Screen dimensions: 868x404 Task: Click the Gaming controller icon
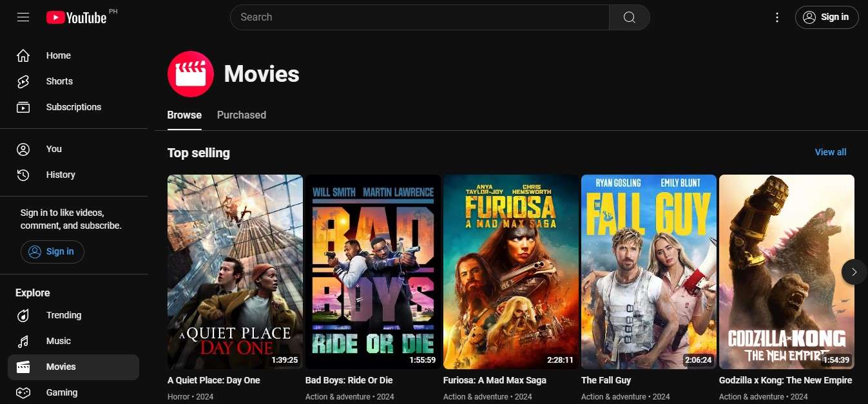pyautogui.click(x=23, y=392)
